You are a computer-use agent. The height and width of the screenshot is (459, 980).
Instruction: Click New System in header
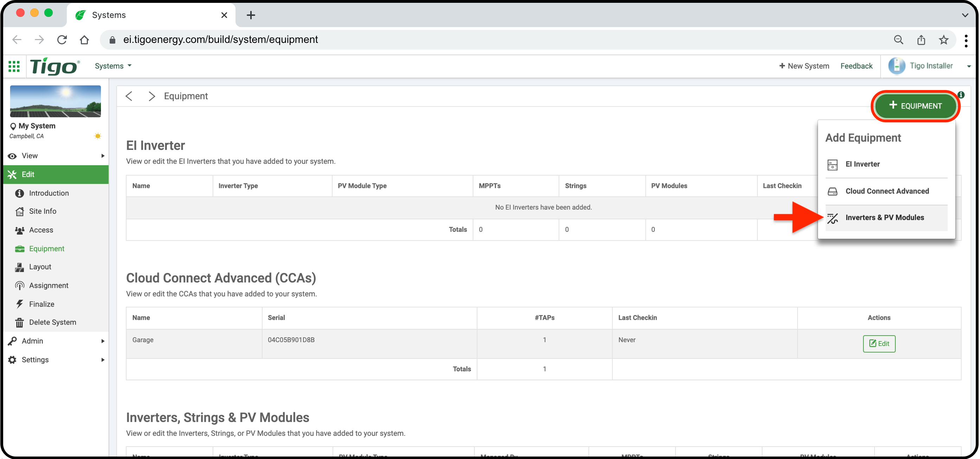pos(804,66)
